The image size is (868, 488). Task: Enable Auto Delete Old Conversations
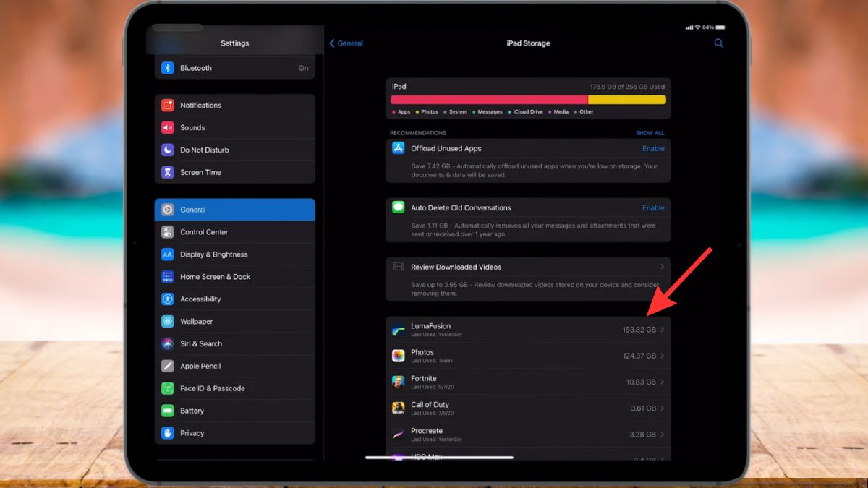pyautogui.click(x=652, y=207)
